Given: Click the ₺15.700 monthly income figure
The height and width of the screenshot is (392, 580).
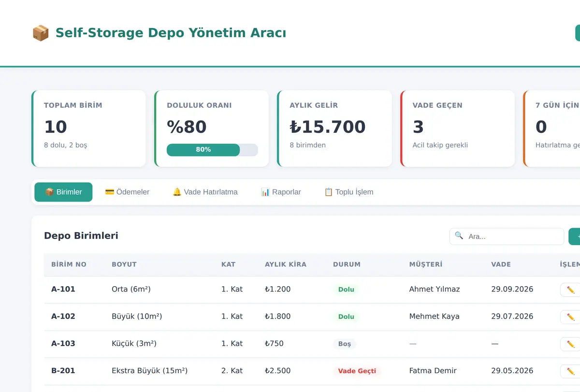Looking at the screenshot, I should point(328,127).
